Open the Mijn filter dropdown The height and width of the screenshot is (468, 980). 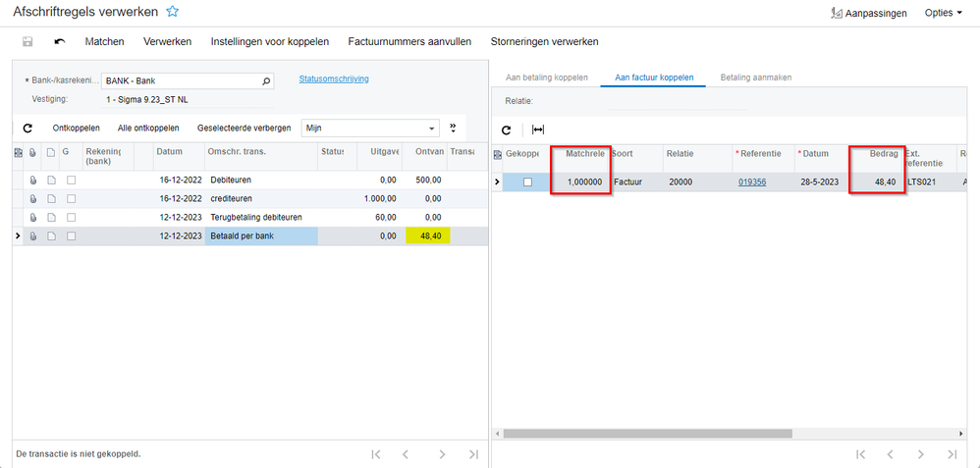click(432, 129)
